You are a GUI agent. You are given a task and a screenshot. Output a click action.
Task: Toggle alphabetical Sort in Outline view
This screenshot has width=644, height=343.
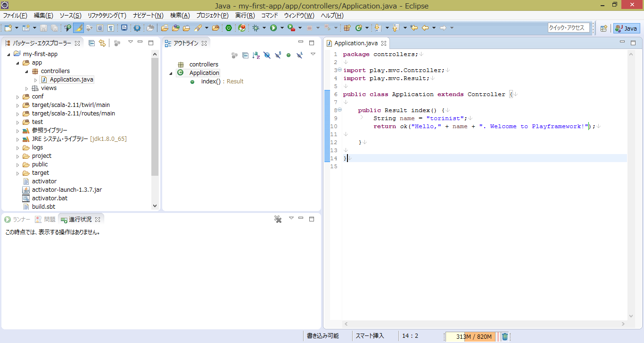[x=256, y=55]
